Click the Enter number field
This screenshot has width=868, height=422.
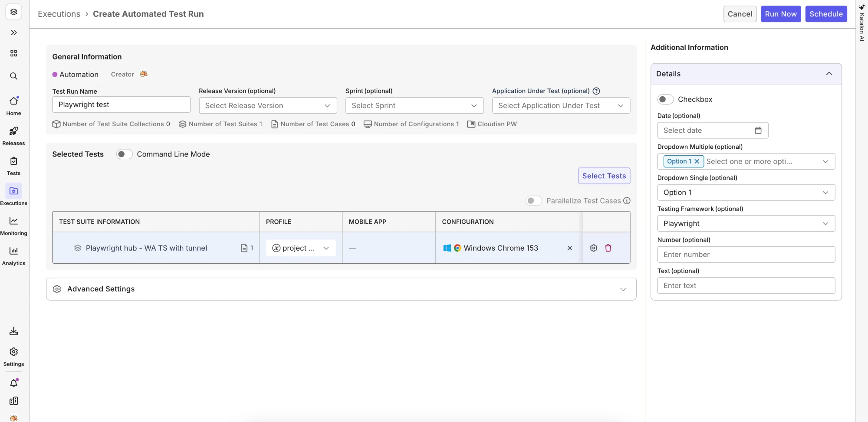(x=746, y=255)
